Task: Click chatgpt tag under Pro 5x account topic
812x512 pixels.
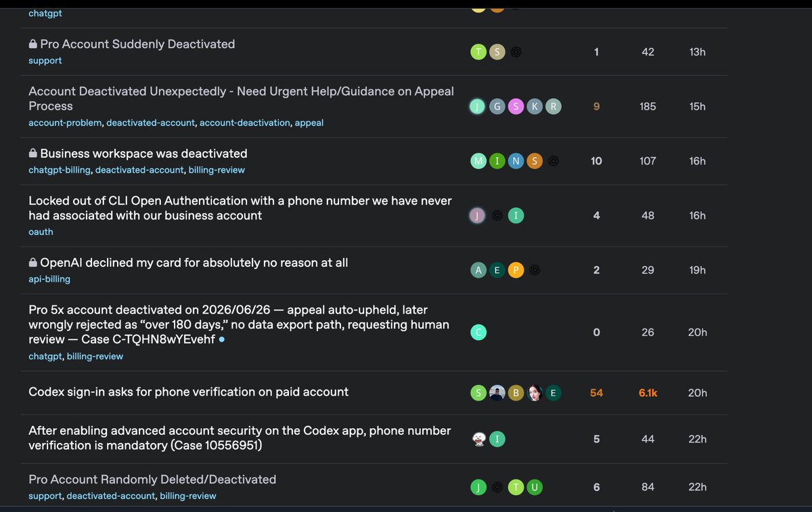Action: [x=45, y=356]
